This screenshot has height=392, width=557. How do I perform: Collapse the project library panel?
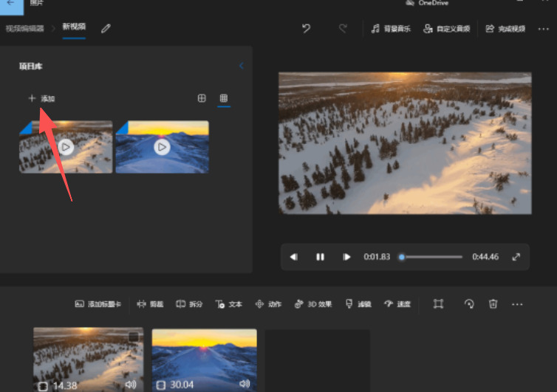pos(242,66)
